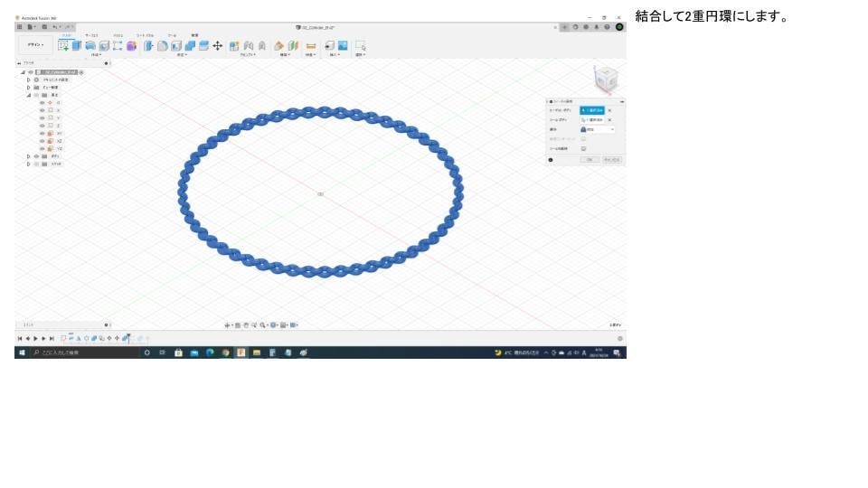Select the Extrude tool
868x488 pixels.
click(77, 46)
